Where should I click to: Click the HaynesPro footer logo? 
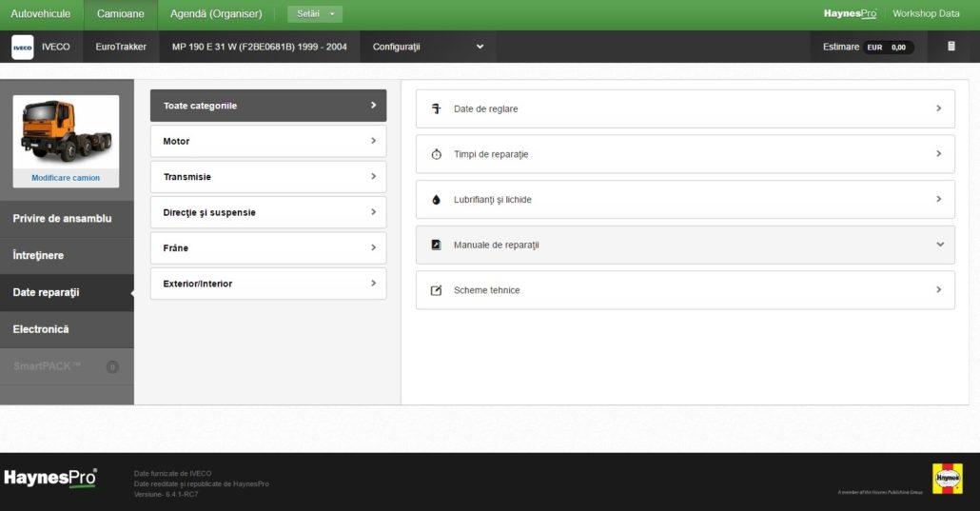tap(50, 479)
